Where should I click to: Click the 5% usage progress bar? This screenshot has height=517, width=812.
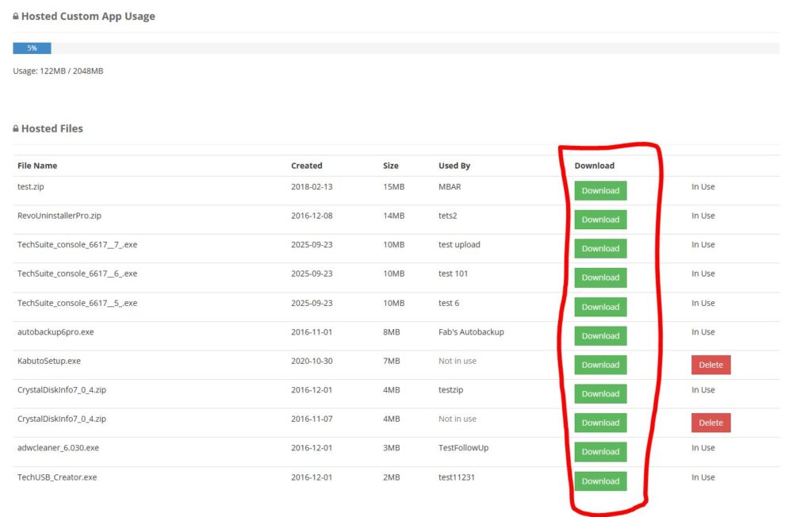pyautogui.click(x=32, y=48)
